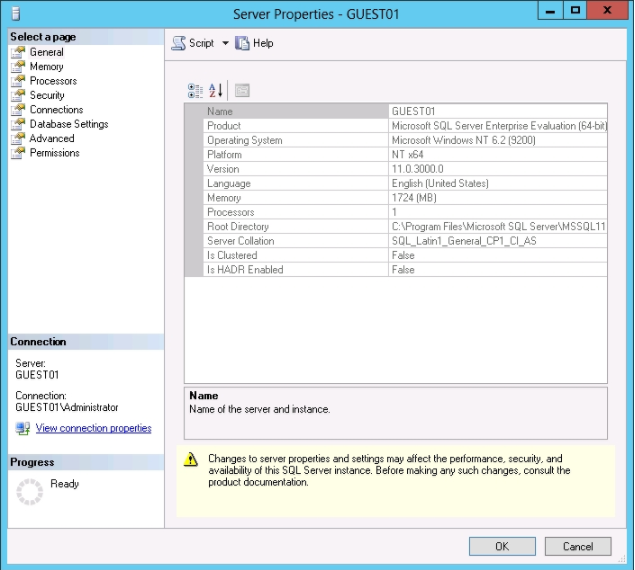Click the Help book icon
635x570 pixels.
pyautogui.click(x=242, y=43)
